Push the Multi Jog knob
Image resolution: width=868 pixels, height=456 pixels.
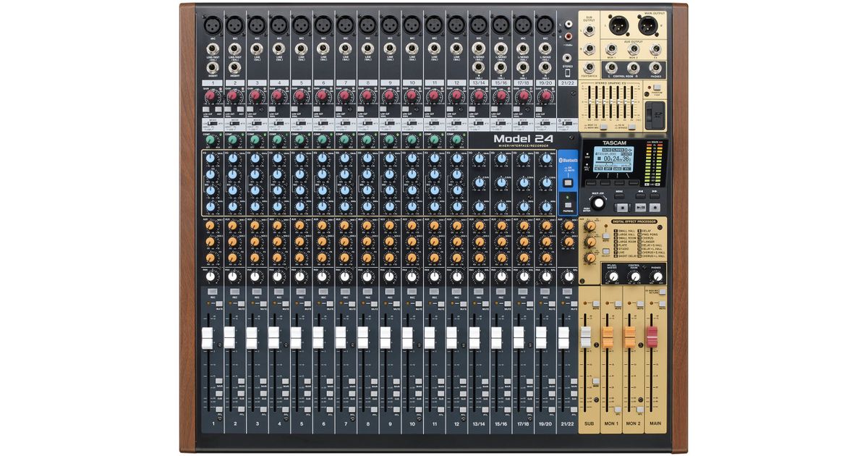pyautogui.click(x=598, y=203)
